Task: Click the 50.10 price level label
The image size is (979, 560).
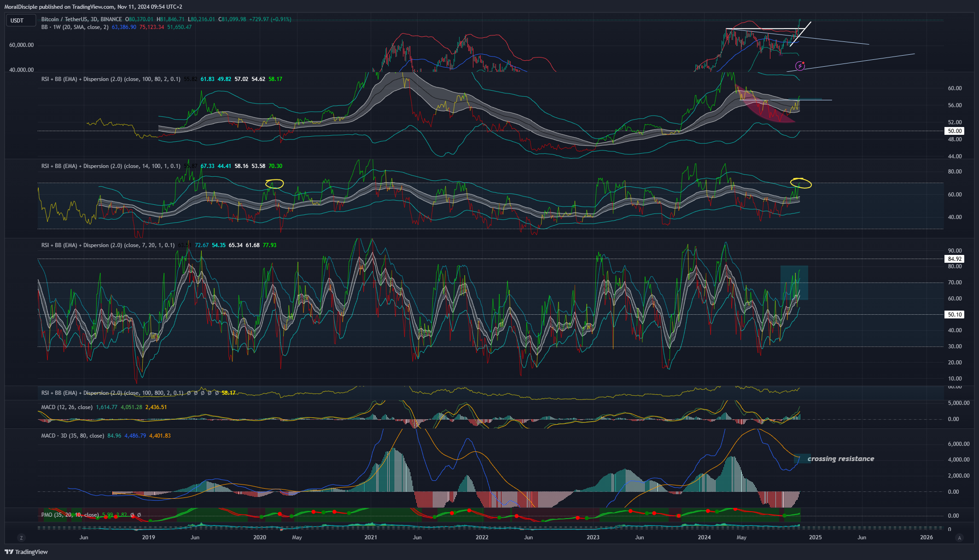Action: (955, 315)
